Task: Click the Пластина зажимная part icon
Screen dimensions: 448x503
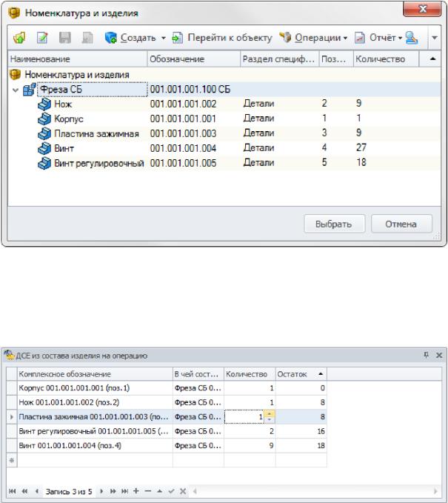Action: coord(44,133)
